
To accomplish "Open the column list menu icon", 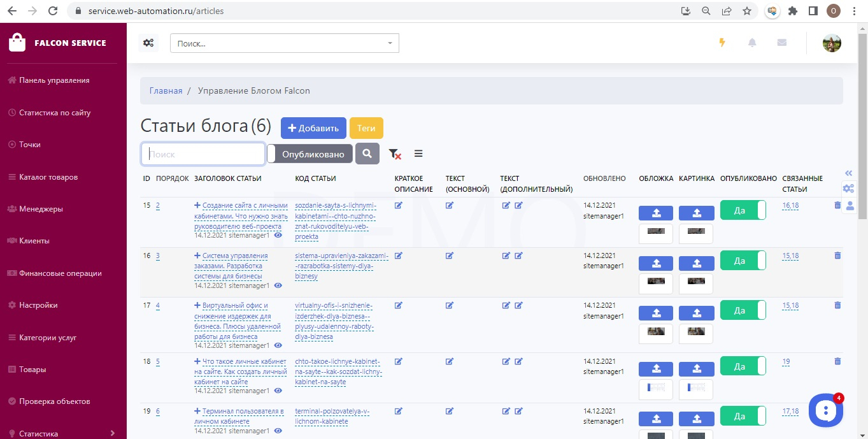I will click(x=418, y=154).
